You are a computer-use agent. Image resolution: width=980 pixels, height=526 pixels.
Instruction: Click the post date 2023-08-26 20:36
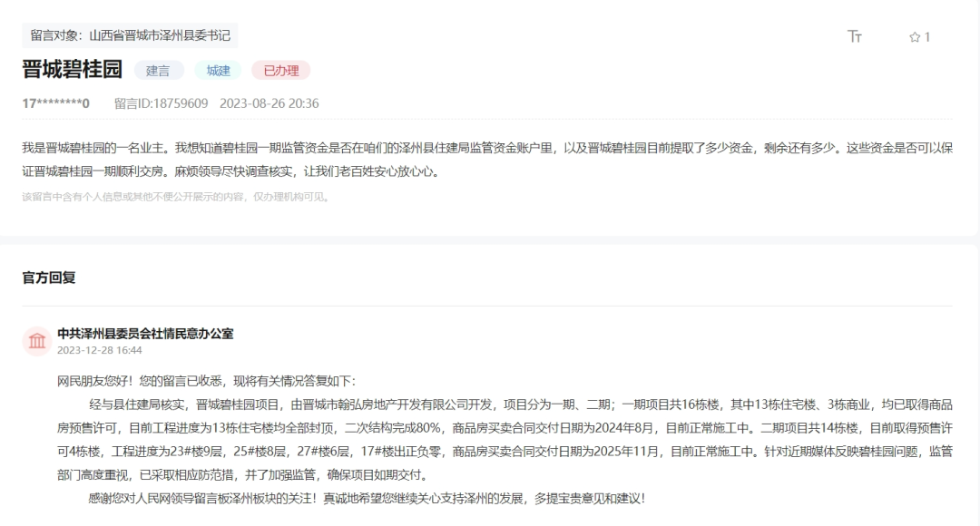[269, 103]
